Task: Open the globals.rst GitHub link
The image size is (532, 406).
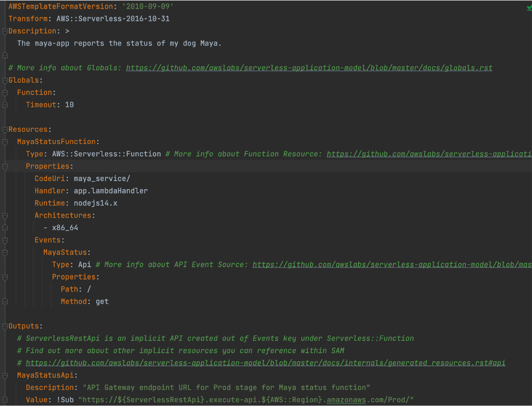Action: (309, 68)
